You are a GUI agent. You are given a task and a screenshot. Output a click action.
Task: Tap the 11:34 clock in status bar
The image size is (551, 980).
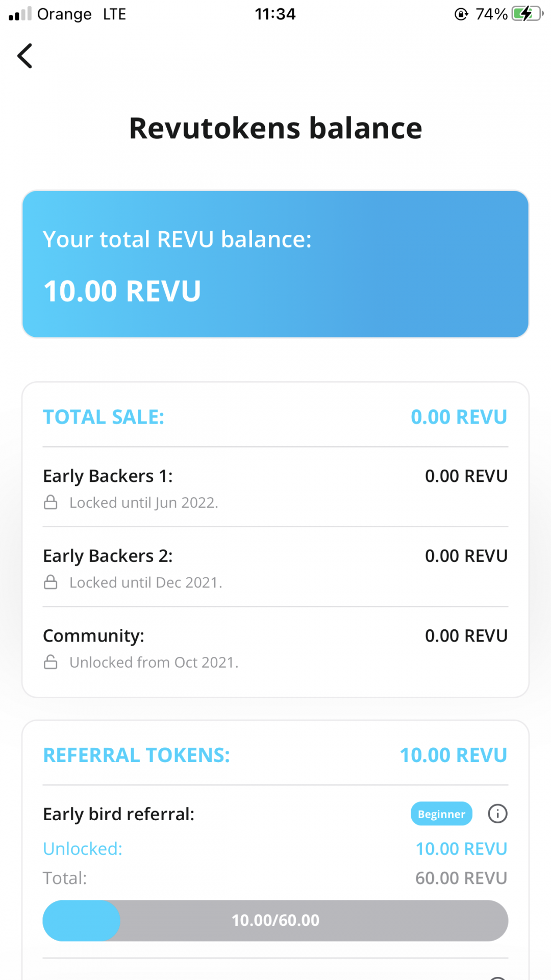coord(275,14)
